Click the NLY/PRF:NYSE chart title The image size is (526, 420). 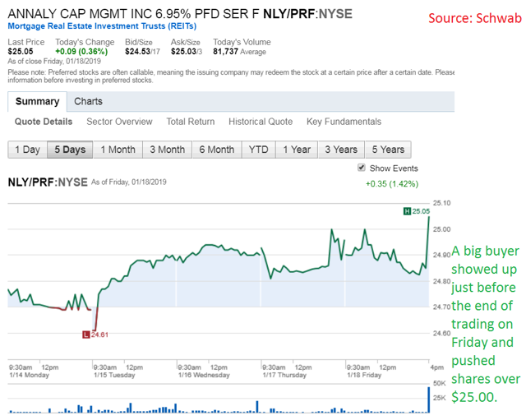(x=48, y=182)
